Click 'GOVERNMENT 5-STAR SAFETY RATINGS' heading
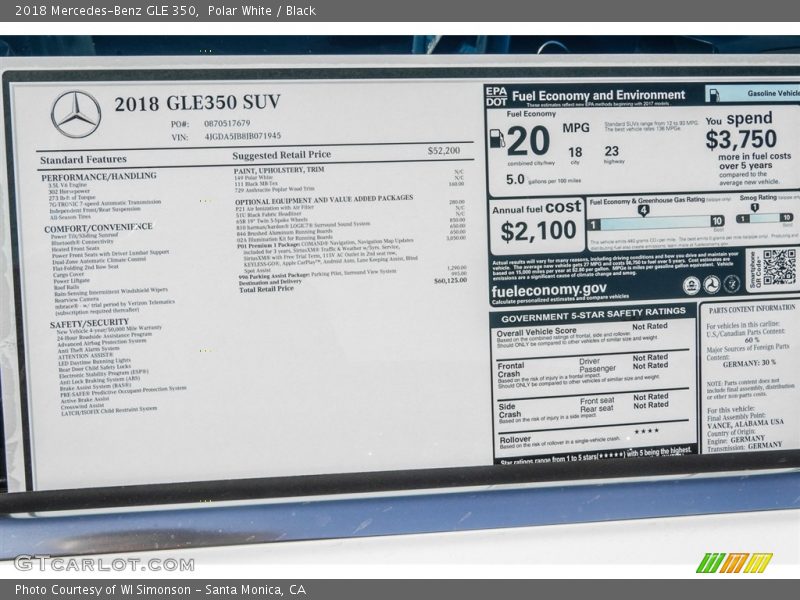The height and width of the screenshot is (600, 800). (x=593, y=315)
